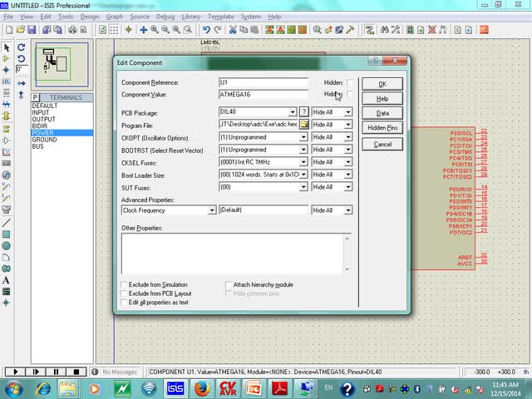Click the Data button
This screenshot has height=399, width=532.
tap(382, 113)
